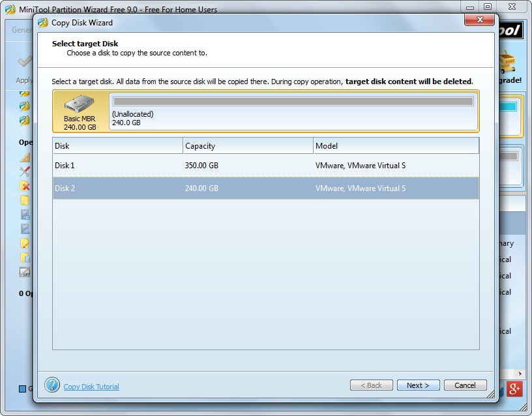Click the 350.00 GB capacity cell
This screenshot has width=532, height=416.
coord(201,166)
